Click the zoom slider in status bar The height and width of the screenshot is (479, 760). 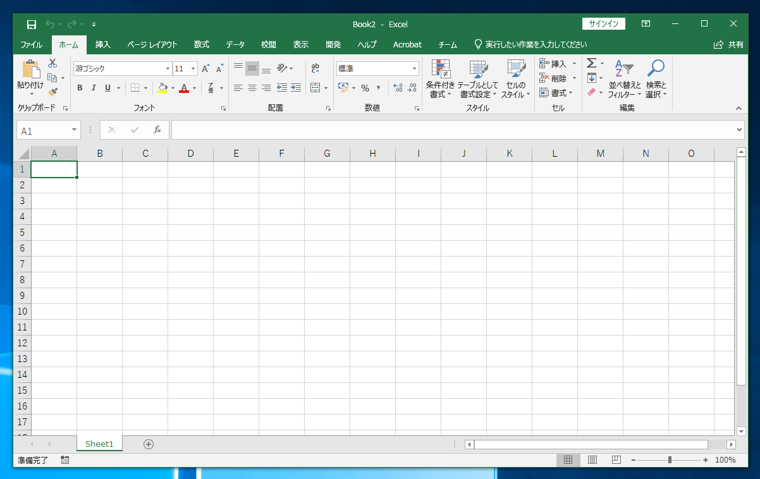coord(669,460)
